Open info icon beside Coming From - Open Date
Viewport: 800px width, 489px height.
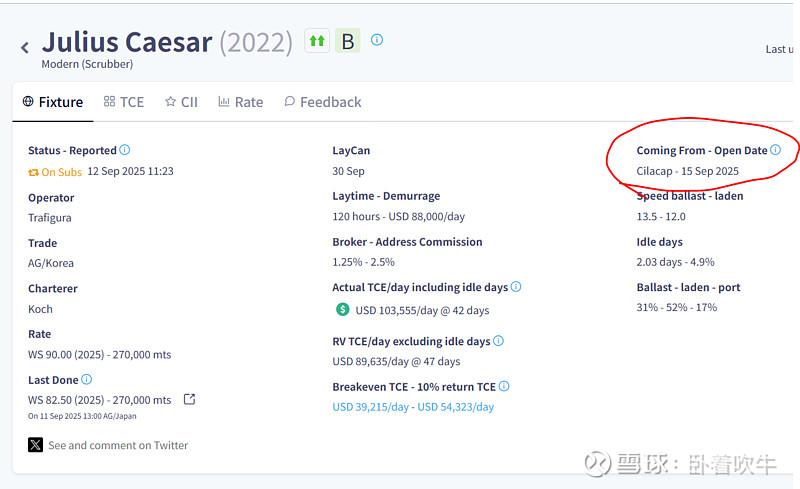pyautogui.click(x=776, y=150)
